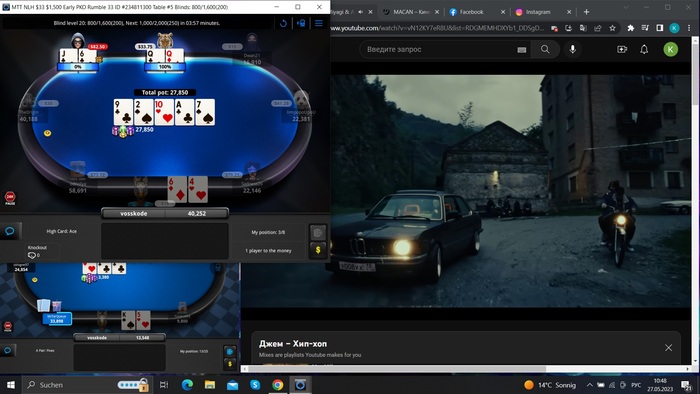
Task: Expand system tray hidden icons arrow
Action: tap(589, 385)
